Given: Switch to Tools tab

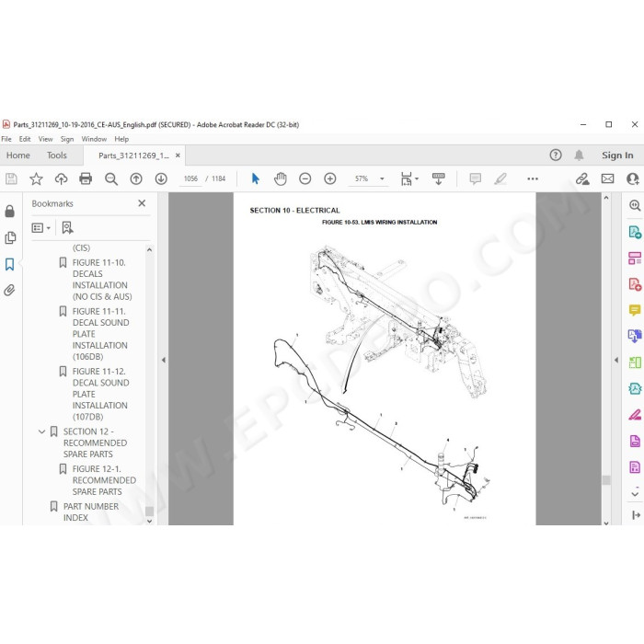Looking at the screenshot, I should 57,155.
